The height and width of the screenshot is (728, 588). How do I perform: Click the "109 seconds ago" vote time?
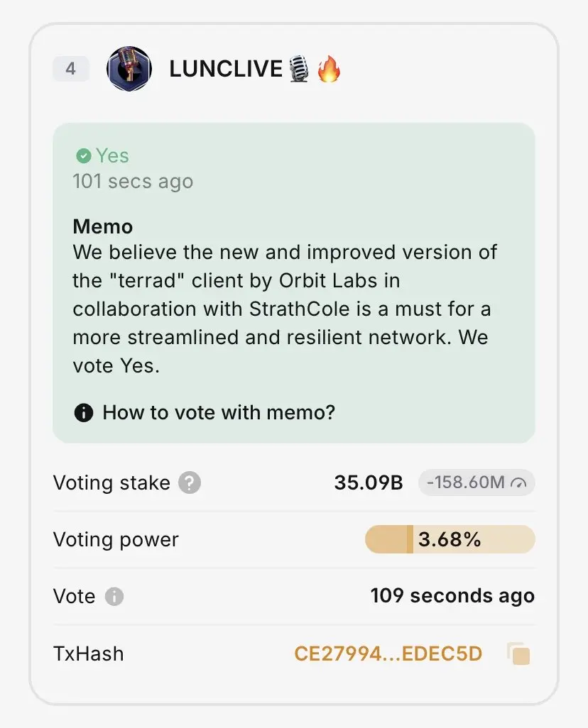tap(452, 596)
